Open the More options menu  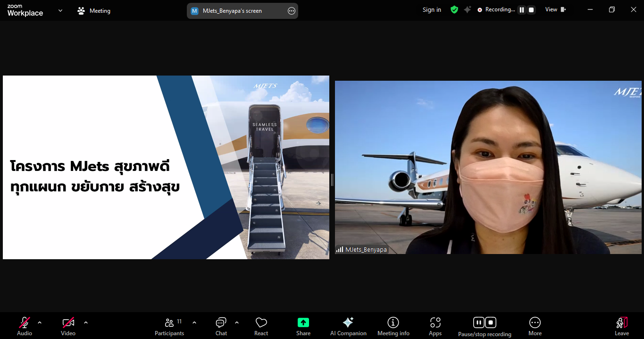[x=535, y=326]
